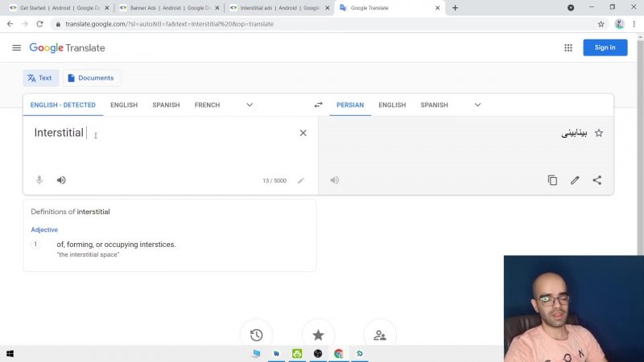Viewport: 644px width, 362px height.
Task: Listen to the source text
Action: (x=61, y=180)
